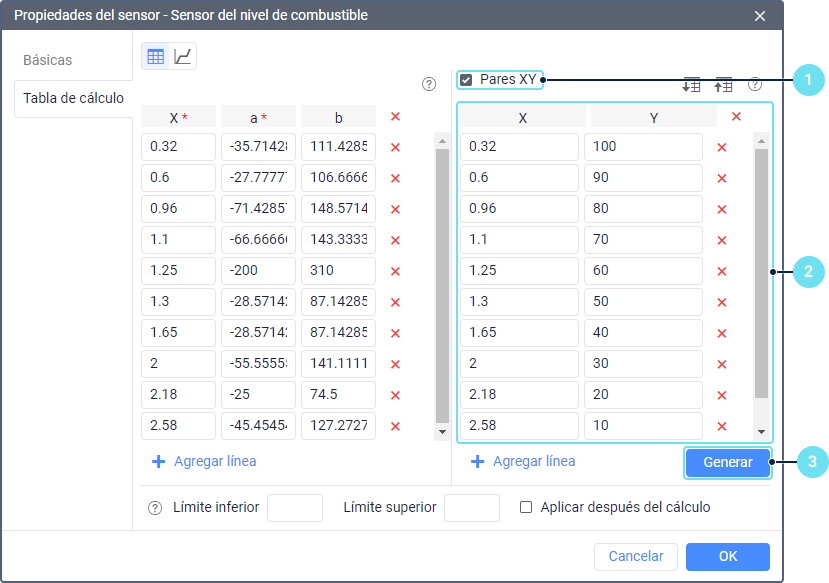Enable Aplicar después del cálculo checkbox
829x583 pixels.
coord(526,507)
